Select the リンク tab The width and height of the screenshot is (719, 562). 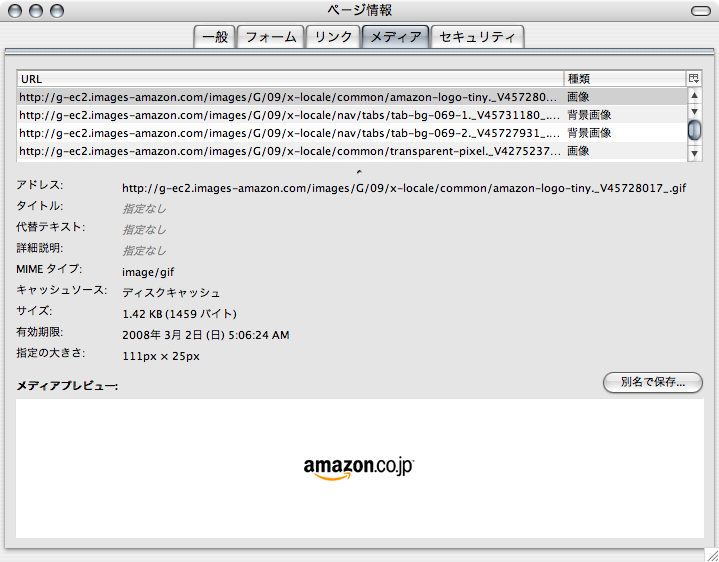(333, 37)
